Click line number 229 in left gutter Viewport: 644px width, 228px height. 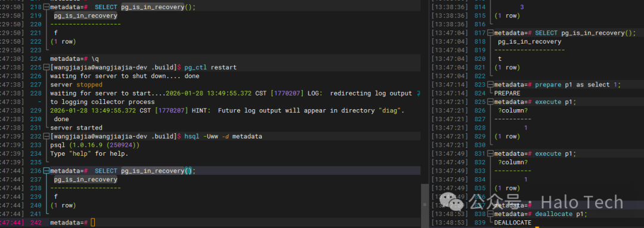coord(36,110)
